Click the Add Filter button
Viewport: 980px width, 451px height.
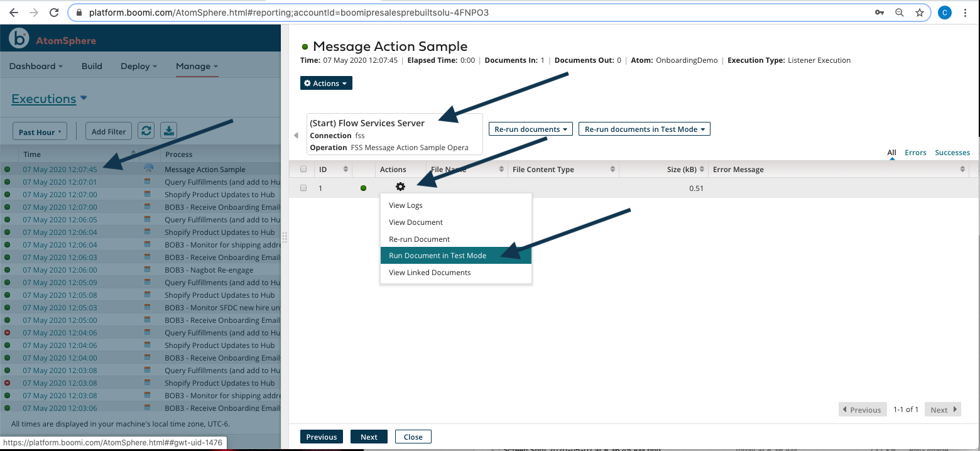click(109, 131)
